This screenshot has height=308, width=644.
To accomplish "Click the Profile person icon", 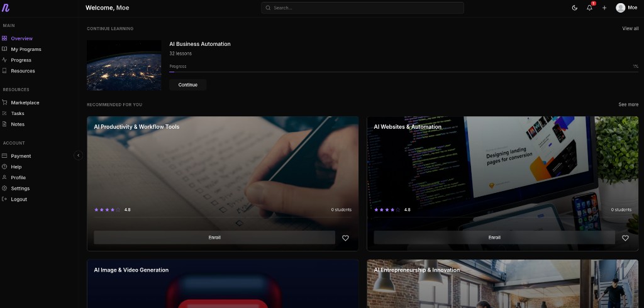I will 4,177.
